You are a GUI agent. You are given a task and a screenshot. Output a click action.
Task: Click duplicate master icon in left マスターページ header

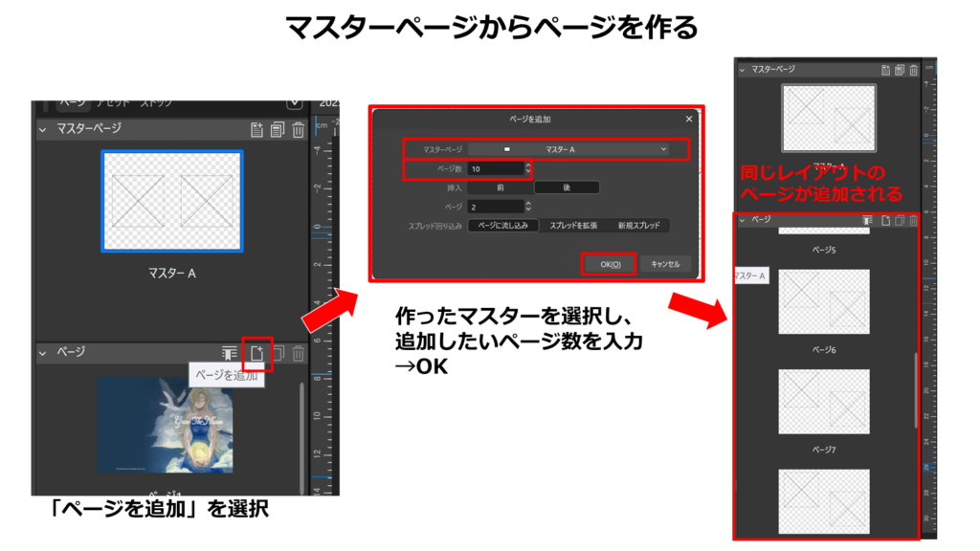[x=277, y=130]
